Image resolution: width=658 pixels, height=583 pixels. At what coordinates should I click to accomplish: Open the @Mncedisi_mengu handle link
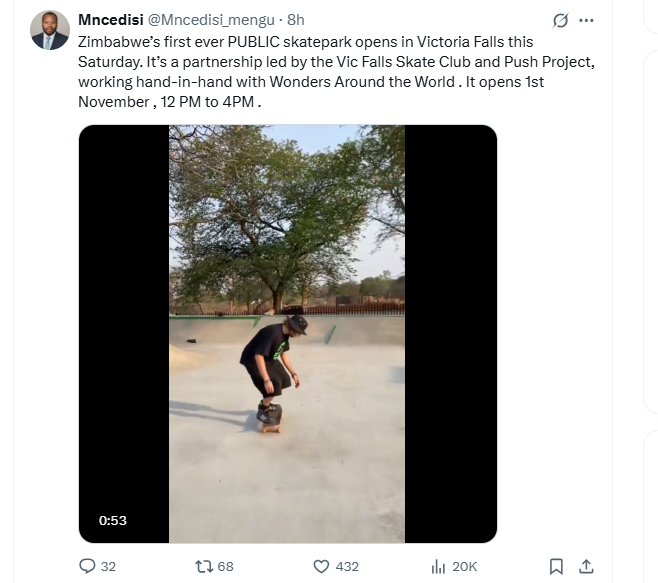(x=211, y=20)
